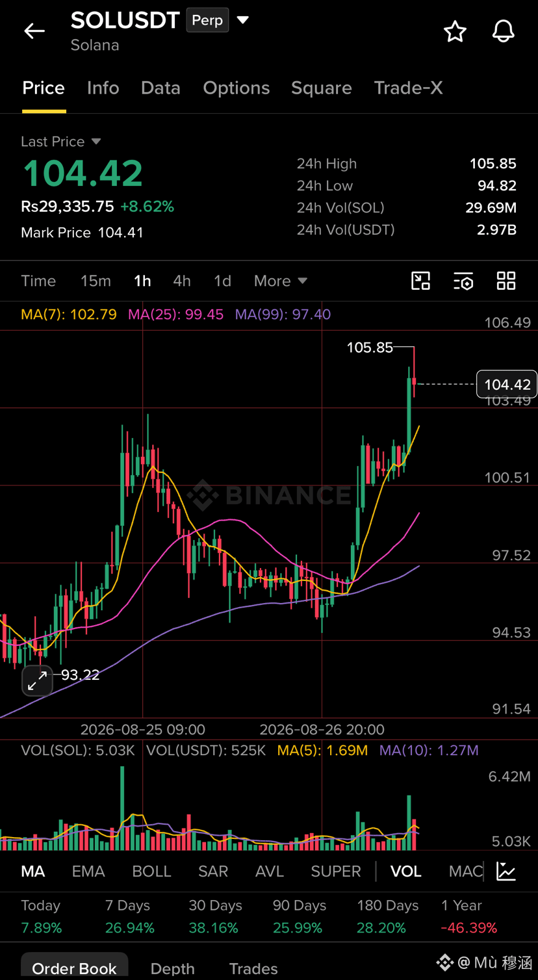Screen dimensions: 538x980
Task: Open the Options tab
Action: click(x=237, y=88)
